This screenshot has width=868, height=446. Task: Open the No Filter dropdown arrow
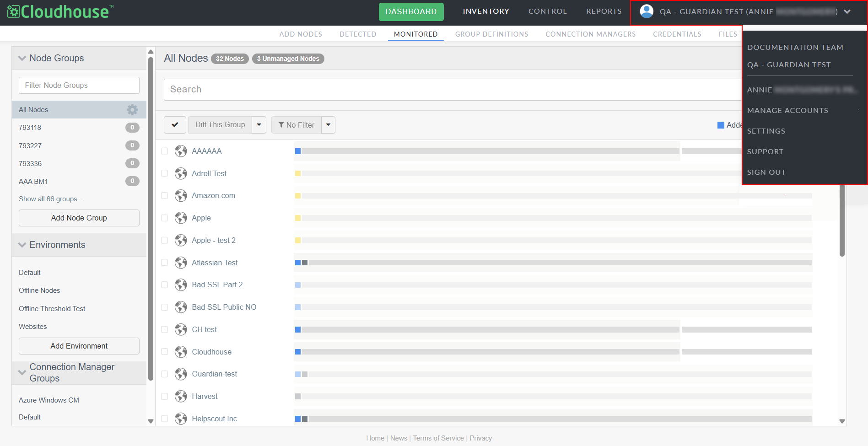328,125
